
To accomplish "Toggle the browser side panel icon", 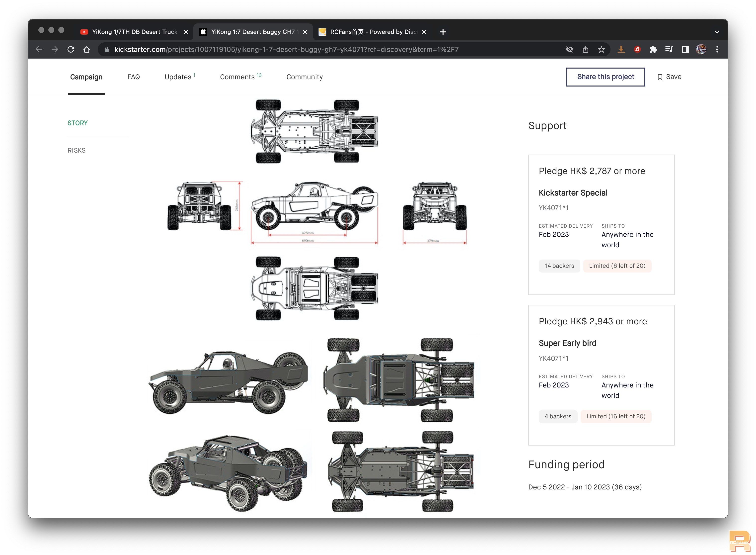I will [685, 49].
